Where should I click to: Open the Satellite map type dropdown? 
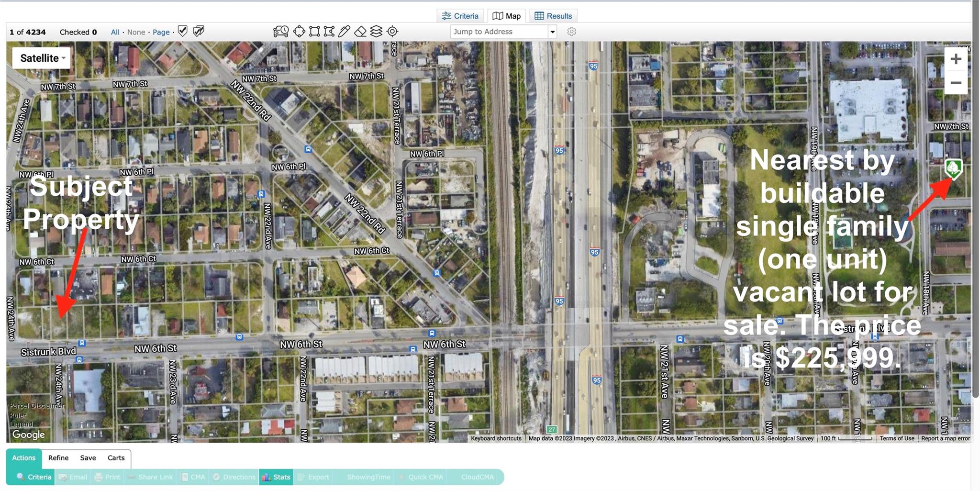click(x=42, y=58)
